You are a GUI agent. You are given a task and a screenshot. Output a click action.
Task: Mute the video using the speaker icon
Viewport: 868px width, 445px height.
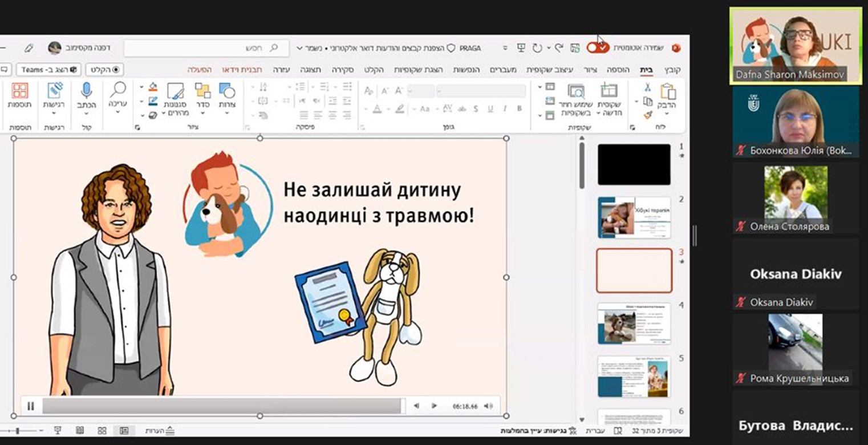(488, 406)
